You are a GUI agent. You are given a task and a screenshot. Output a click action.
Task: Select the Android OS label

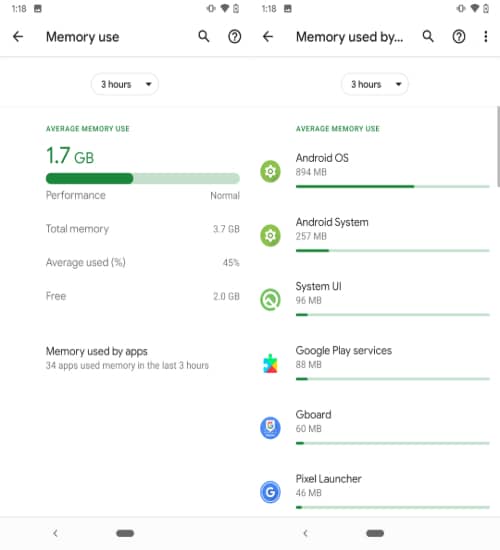[x=322, y=158]
